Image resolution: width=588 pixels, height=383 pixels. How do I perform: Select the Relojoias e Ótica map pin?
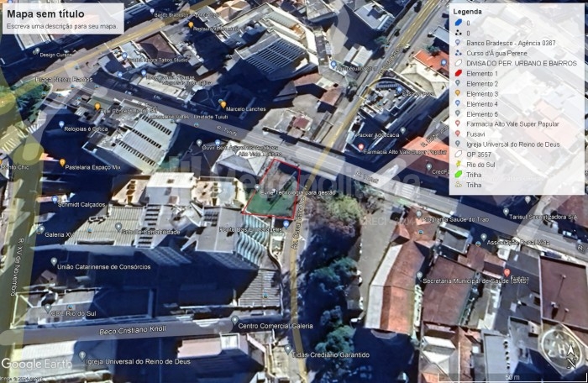[x=61, y=124]
